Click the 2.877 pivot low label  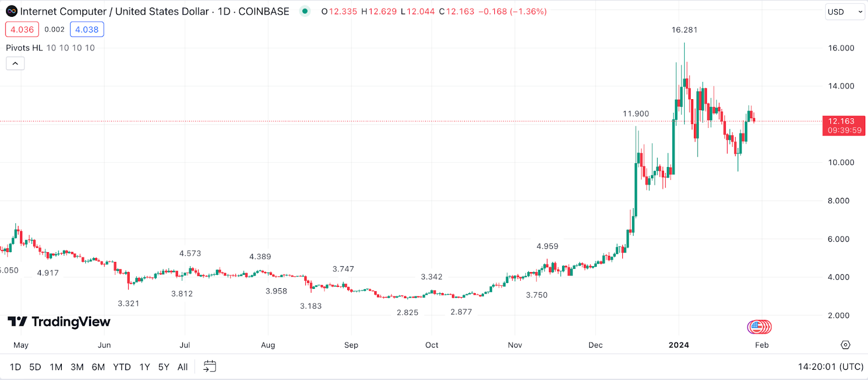461,312
